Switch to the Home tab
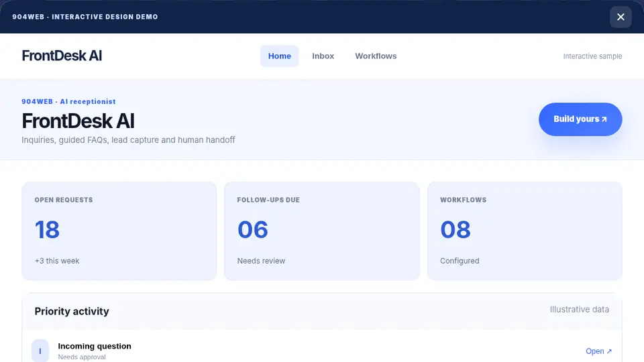This screenshot has width=644, height=362. tap(279, 56)
